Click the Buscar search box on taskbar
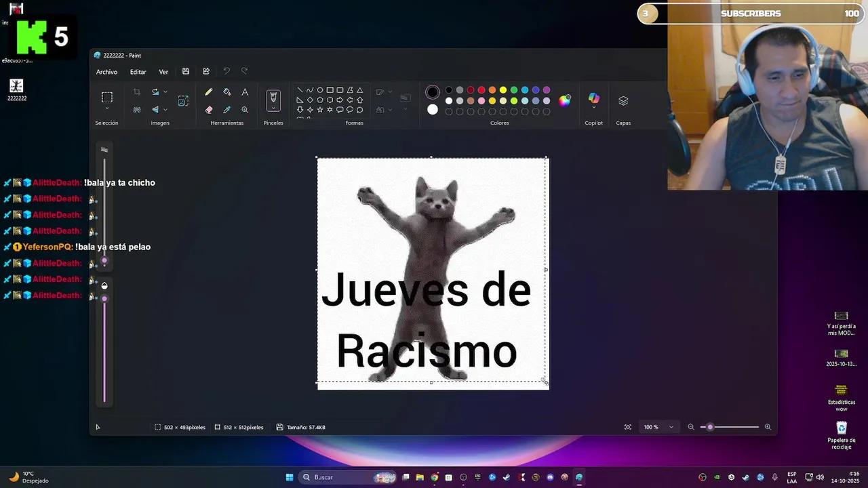This screenshot has height=488, width=868. coord(349,477)
